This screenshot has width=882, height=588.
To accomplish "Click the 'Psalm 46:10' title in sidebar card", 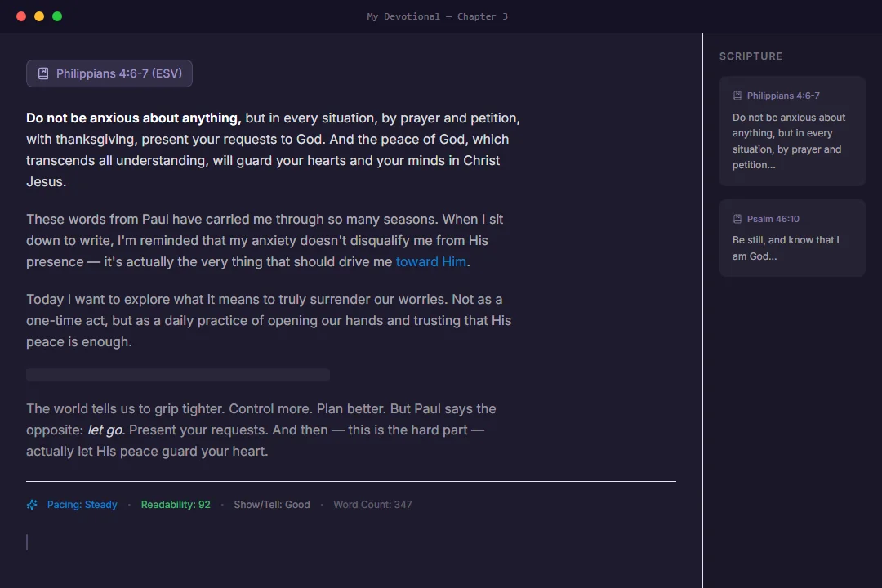I will click(773, 219).
